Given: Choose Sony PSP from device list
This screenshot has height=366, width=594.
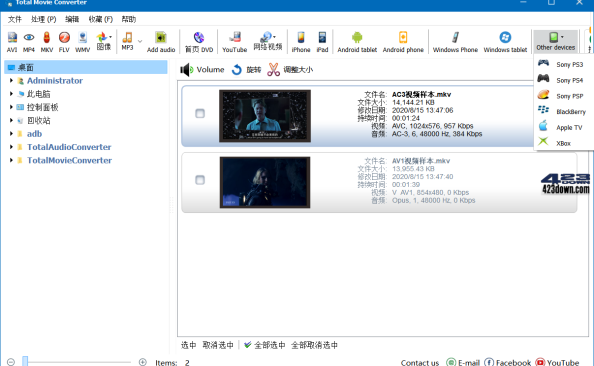Looking at the screenshot, I should (563, 96).
